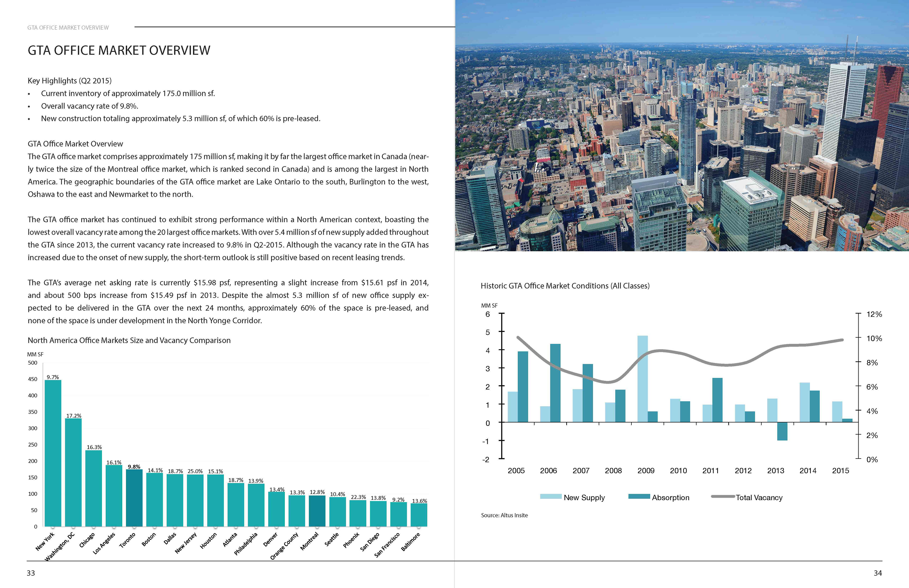
Task: Click the 2015 x-axis label
Action: [x=840, y=471]
